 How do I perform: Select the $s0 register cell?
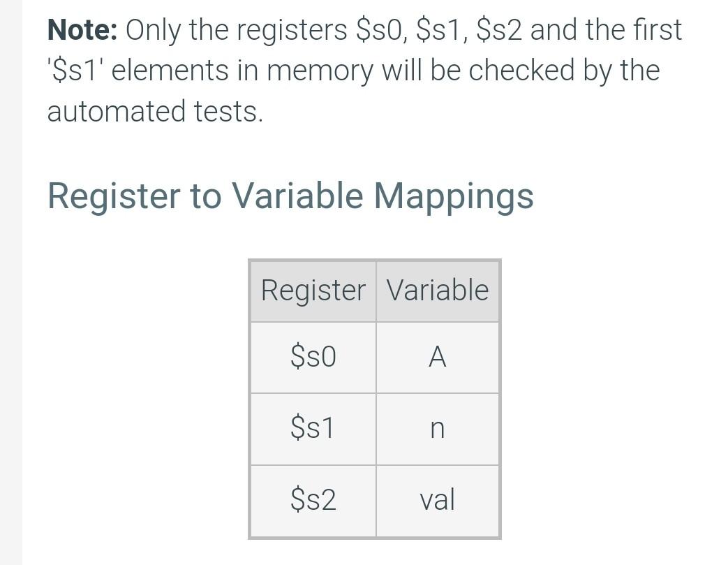313,358
